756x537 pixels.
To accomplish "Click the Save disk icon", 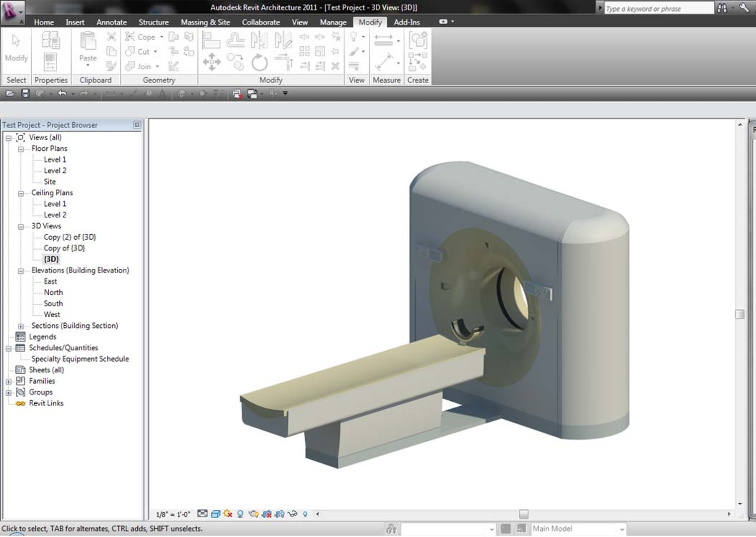I will 25,93.
